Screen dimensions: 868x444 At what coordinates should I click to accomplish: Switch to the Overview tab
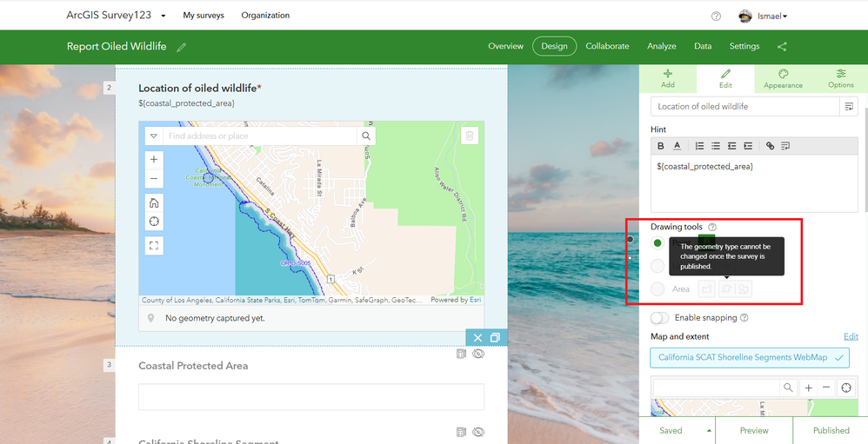point(505,46)
